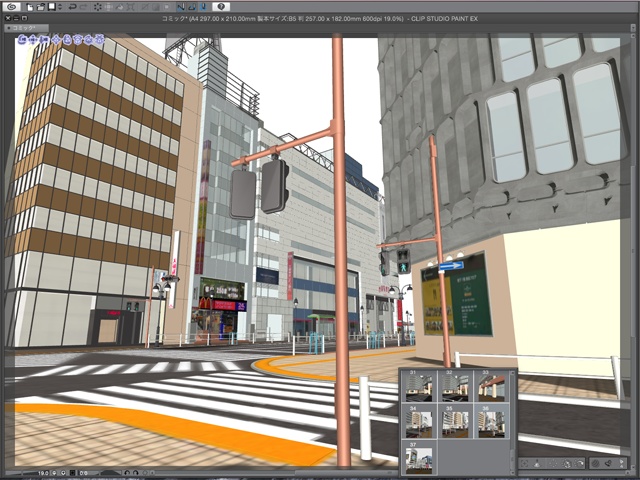Toggle Snap to Ruler icon

[x=181, y=7]
